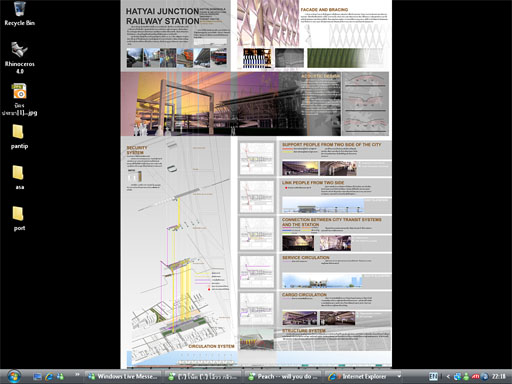
Task: Open the Windows Start orb
Action: pos(14,376)
